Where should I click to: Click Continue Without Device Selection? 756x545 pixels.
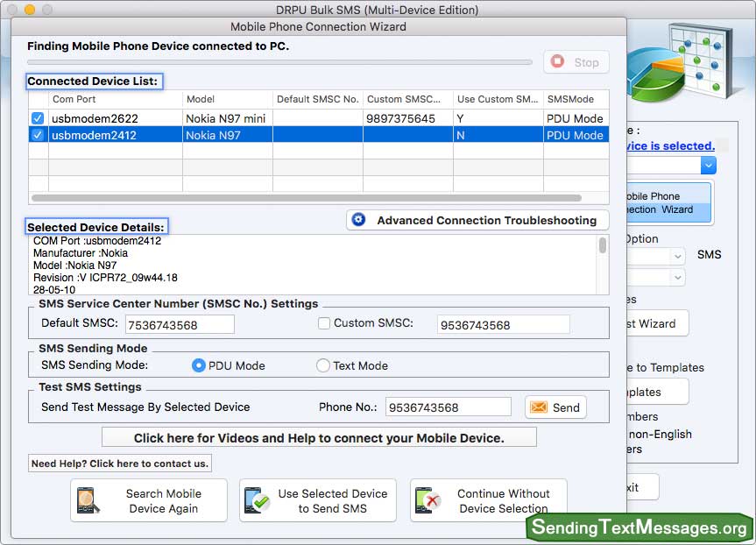(x=489, y=500)
